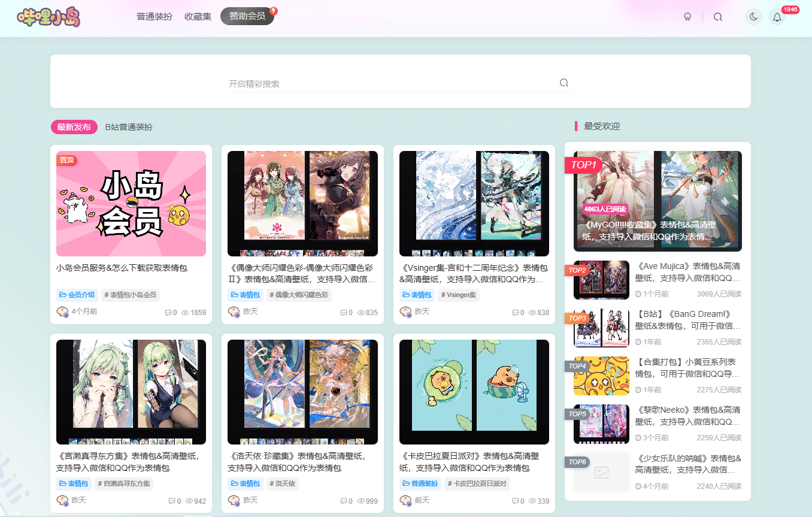Open the 卡皮巴拉夏日派对 thumbnail

(x=474, y=392)
